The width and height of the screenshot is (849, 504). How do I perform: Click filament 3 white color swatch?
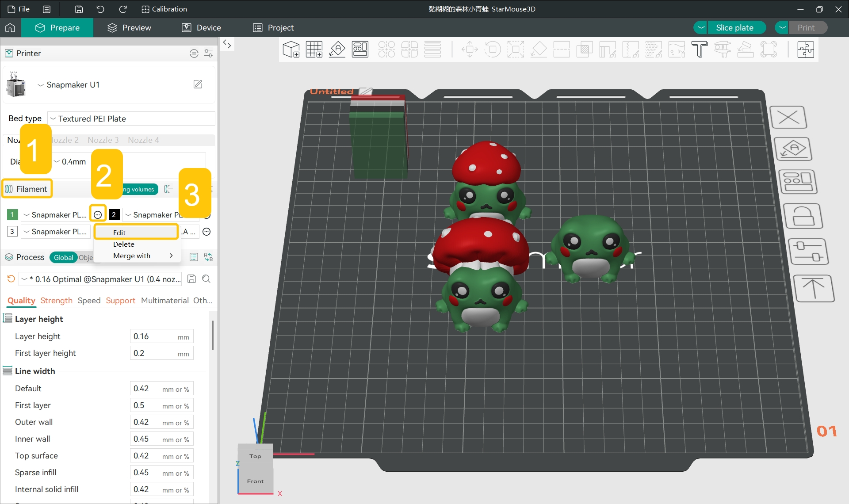12,232
